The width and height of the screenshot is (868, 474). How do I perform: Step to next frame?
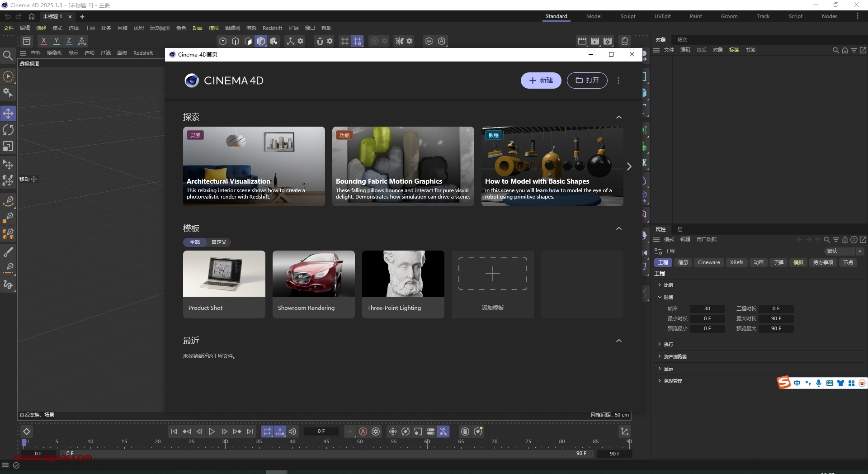pyautogui.click(x=225, y=431)
